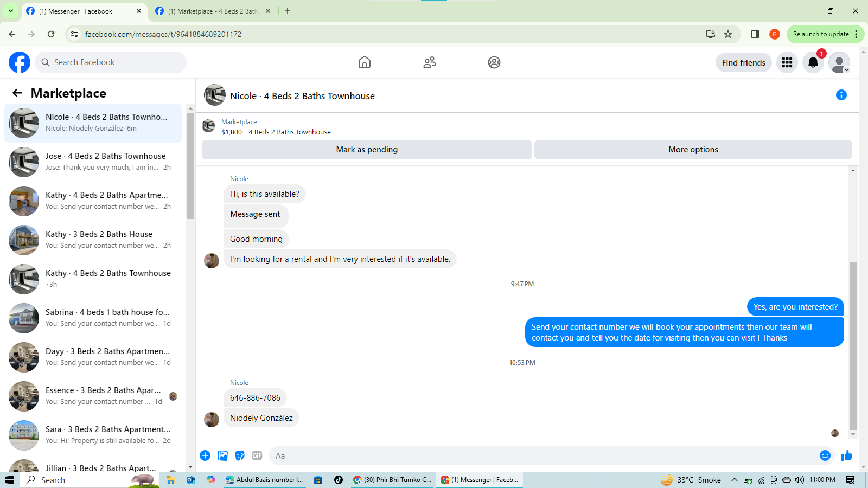Open Jose 4 Beds 2 Baths Townhouse chat

pyautogui.click(x=93, y=162)
